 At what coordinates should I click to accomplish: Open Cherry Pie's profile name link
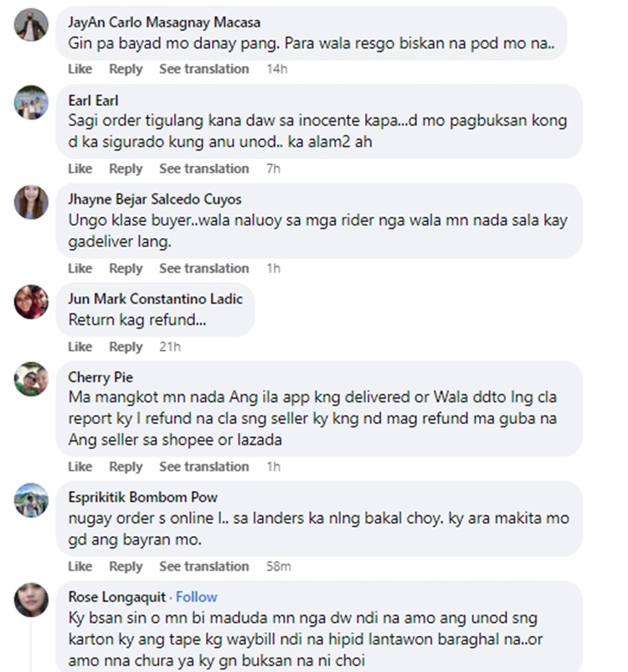[100, 377]
